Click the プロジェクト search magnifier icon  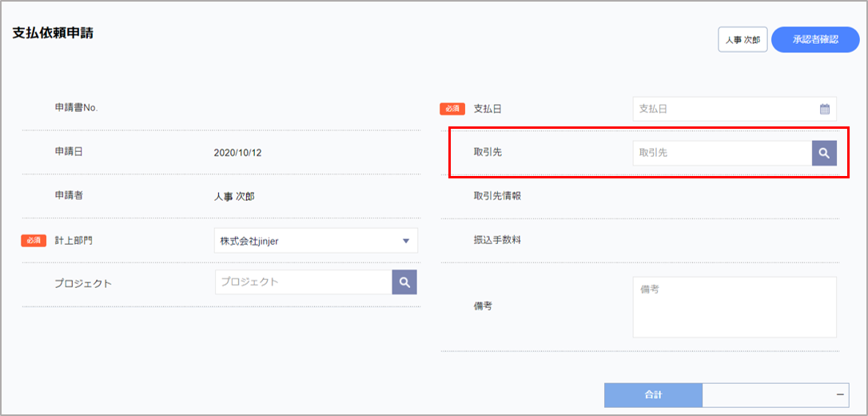pyautogui.click(x=404, y=282)
